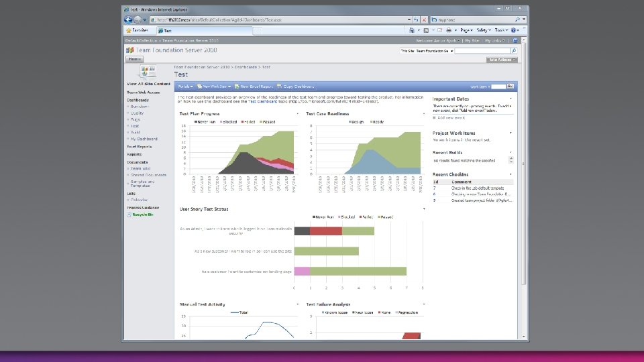The image size is (644, 362).
Task: Click the Feeds icon in command bar
Action: tap(426, 30)
